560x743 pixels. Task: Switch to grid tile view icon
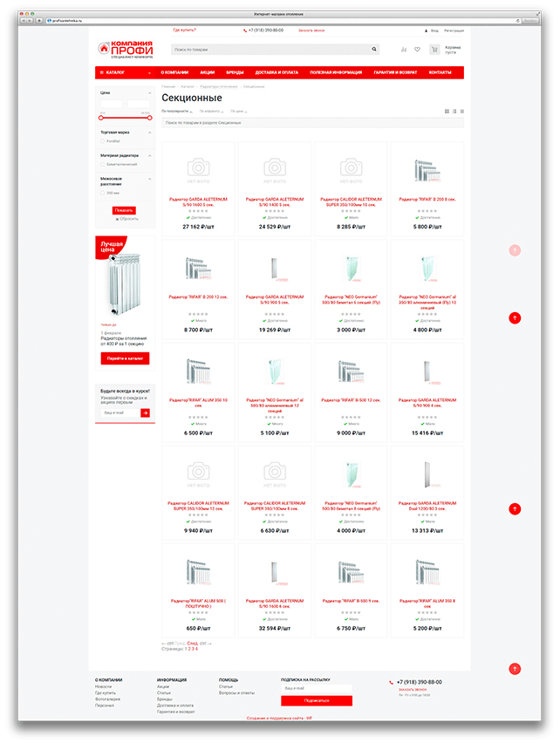tap(447, 112)
